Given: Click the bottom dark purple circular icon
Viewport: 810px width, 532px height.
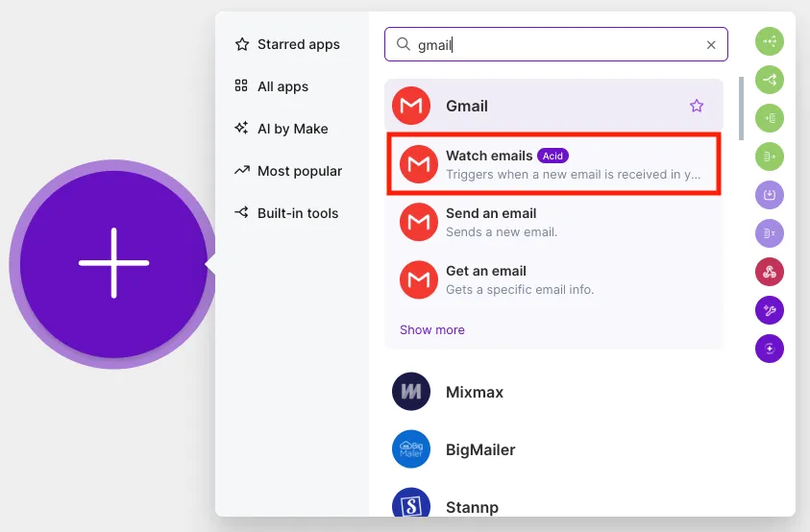Looking at the screenshot, I should coord(770,349).
